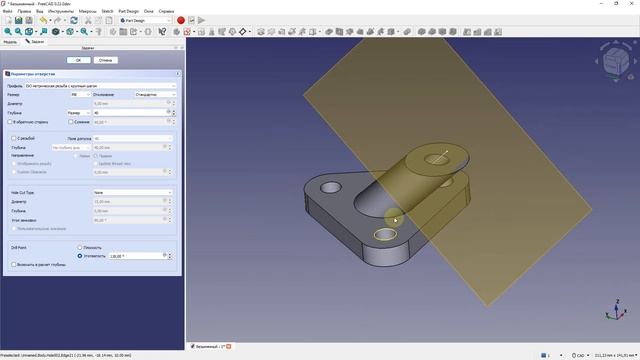Click the Cancel button in task panel
640x360 pixels.
[105, 60]
